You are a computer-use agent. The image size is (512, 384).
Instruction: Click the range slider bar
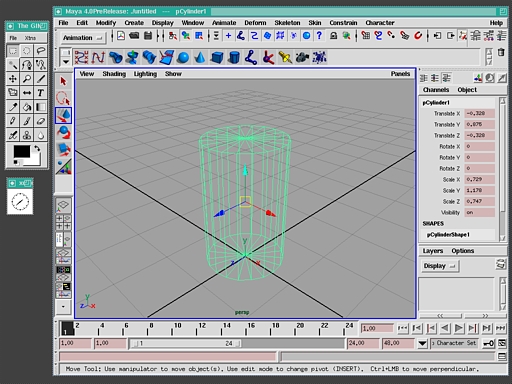click(x=186, y=343)
